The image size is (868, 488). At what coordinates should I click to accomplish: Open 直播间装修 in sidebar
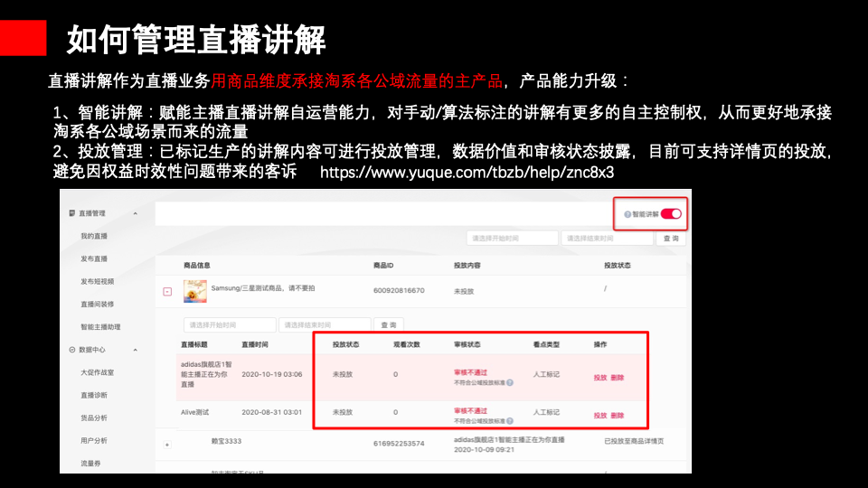[x=98, y=305]
